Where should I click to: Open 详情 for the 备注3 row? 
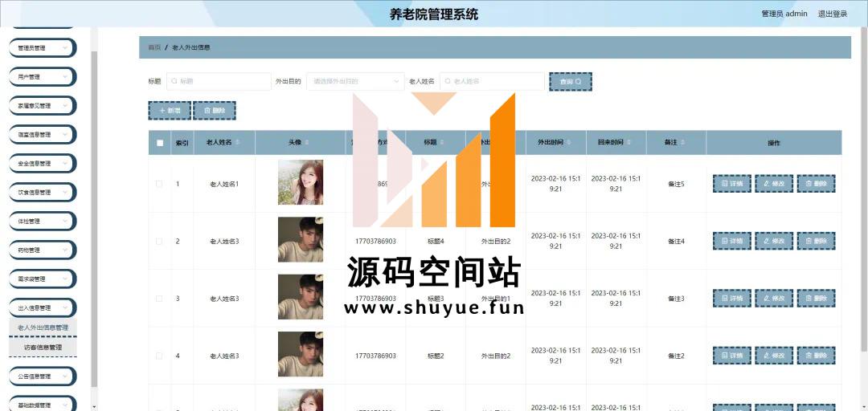(x=732, y=298)
